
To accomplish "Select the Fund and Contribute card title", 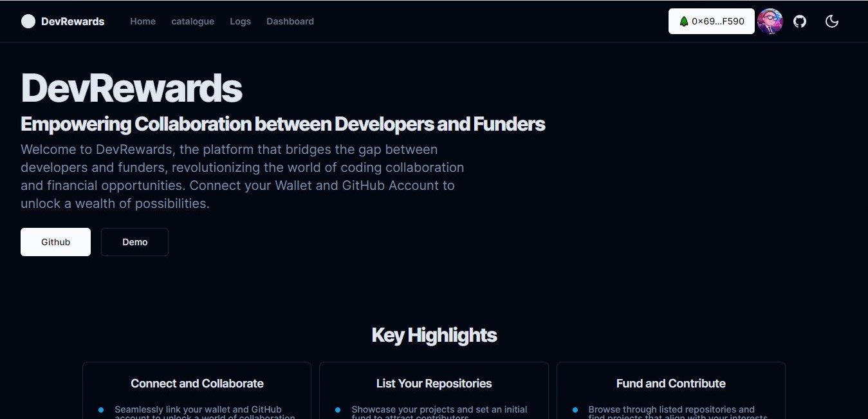I will tap(671, 384).
